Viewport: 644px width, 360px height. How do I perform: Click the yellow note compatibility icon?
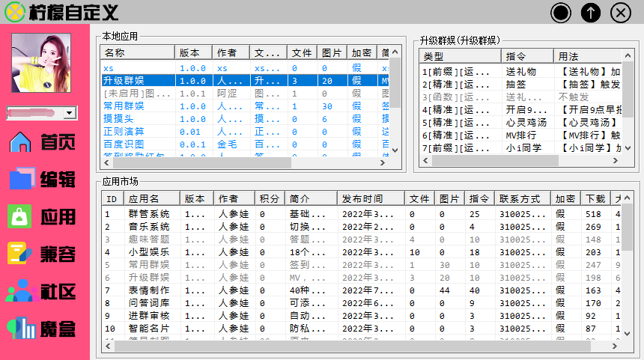tap(19, 253)
